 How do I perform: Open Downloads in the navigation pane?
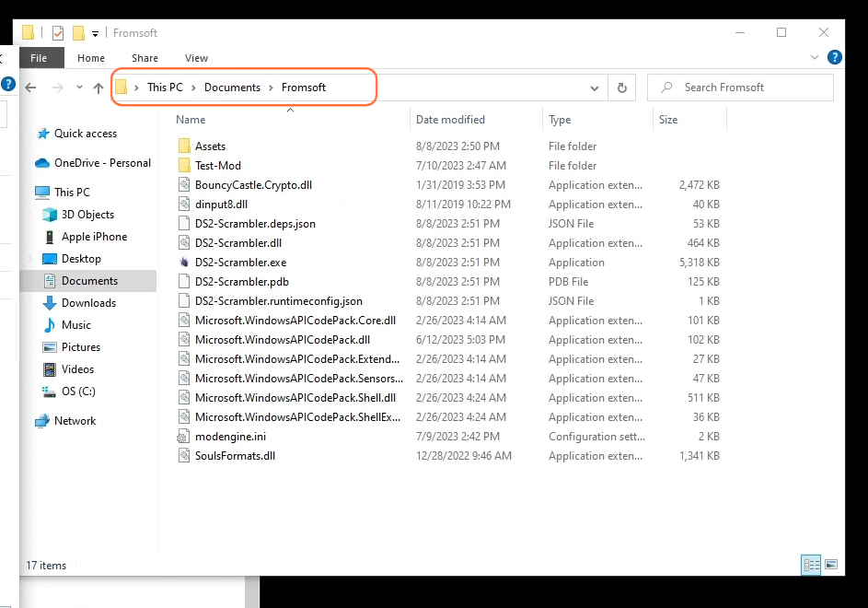coord(88,303)
